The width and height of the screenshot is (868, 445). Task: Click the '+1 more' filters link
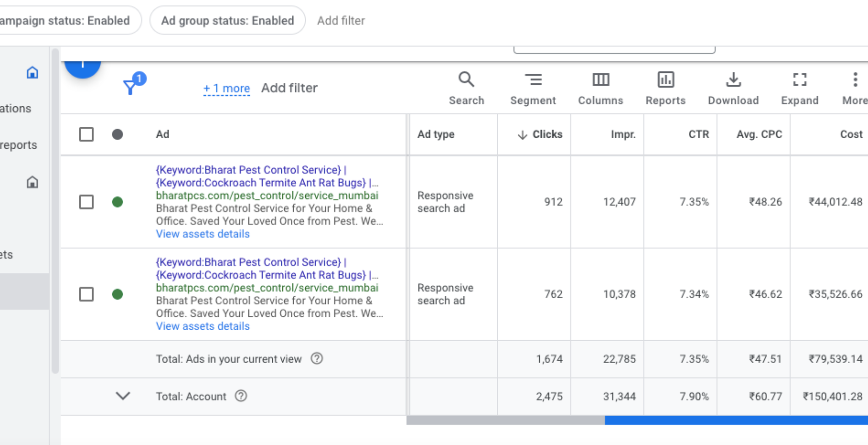226,88
